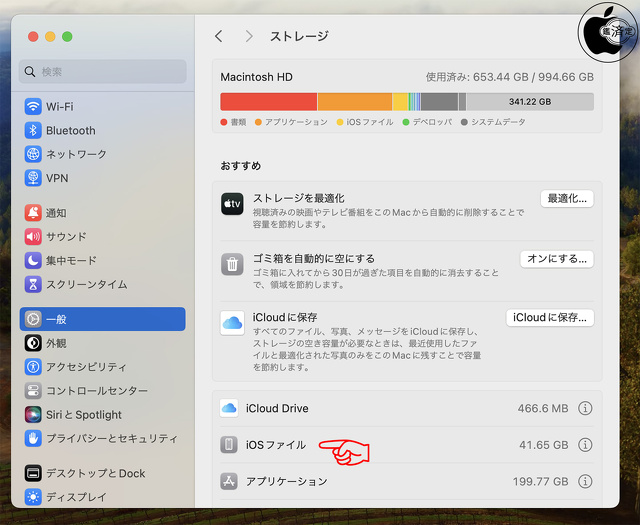Viewport: 640px width, 525px height.
Task: Click the ストレージを最適化 heading
Action: 299,198
